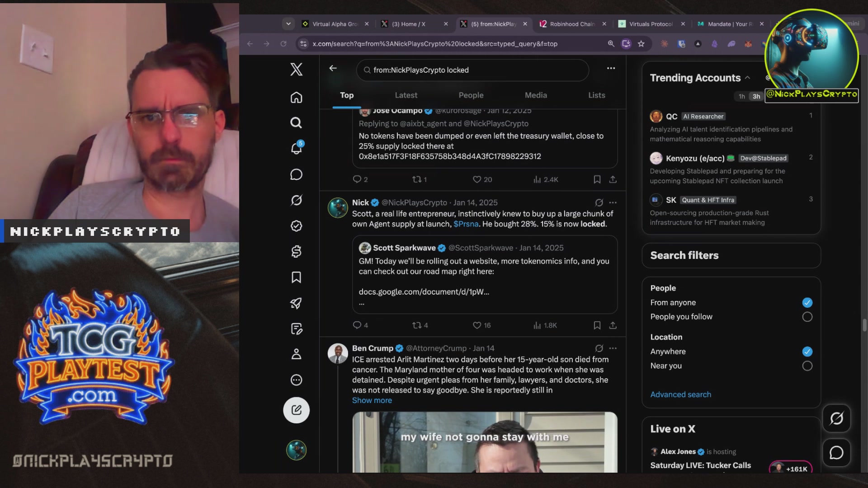This screenshot has height=488, width=868.
Task: Click Show more on Ben Crump's post
Action: tap(372, 400)
